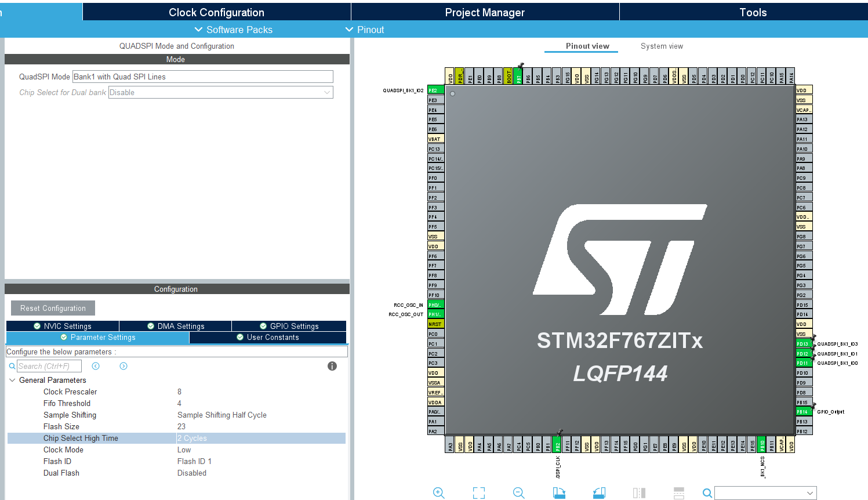Rotate the chip view clockwise
Screen dimensions: 868x500
558,492
